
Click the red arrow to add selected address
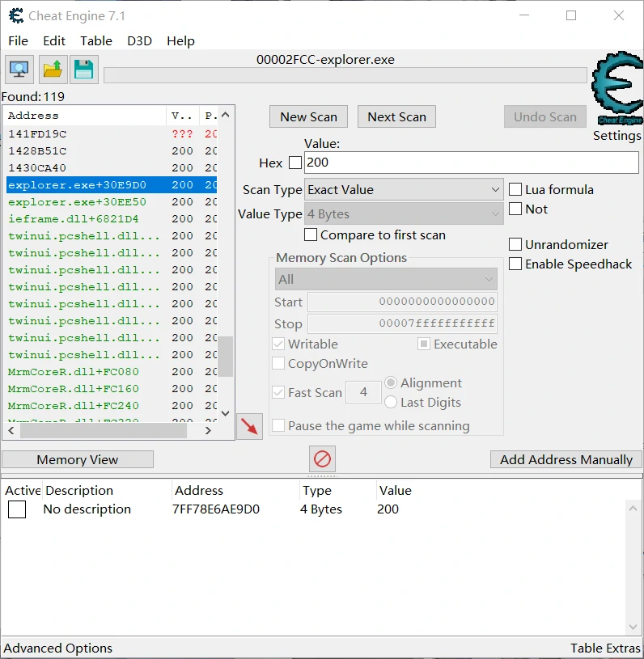point(250,427)
